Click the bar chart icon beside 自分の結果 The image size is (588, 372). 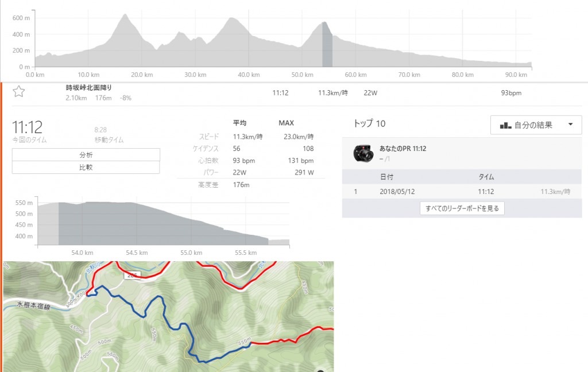[506, 125]
